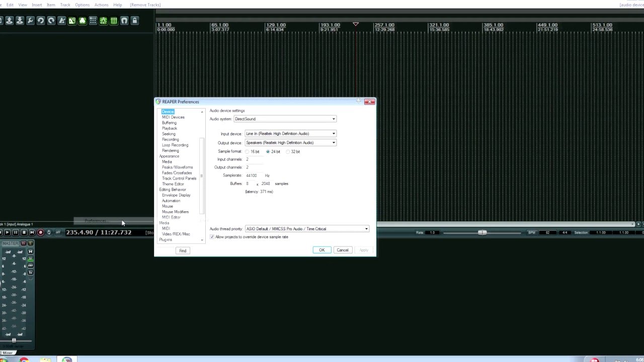Click the red Record button
Image resolution: width=644 pixels, height=362 pixels.
[x=41, y=232]
